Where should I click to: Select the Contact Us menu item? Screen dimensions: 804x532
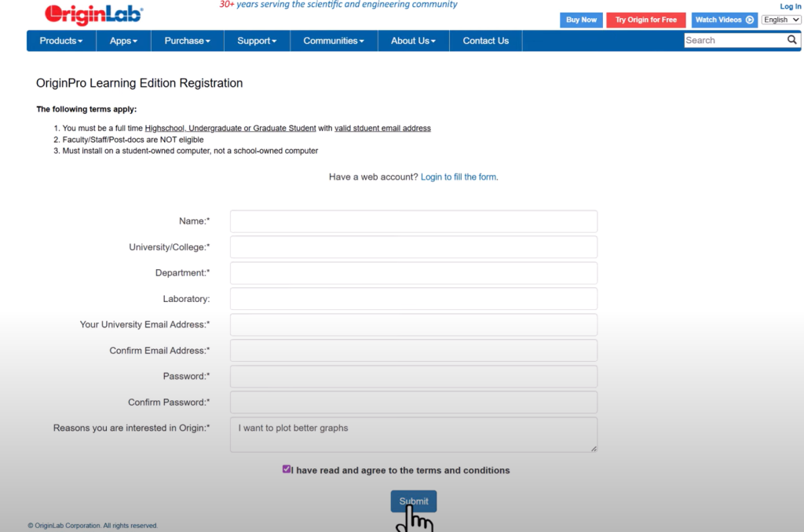coord(485,40)
